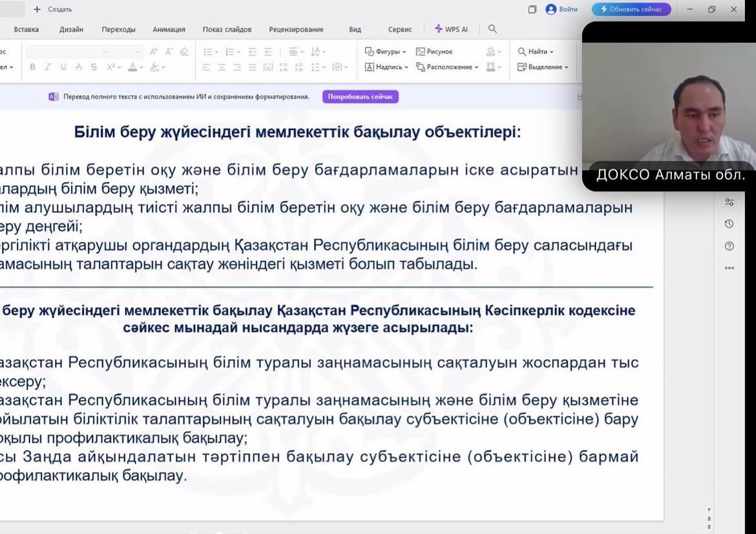The image size is (756, 534).
Task: Click the increase indent icon
Action: tap(267, 52)
